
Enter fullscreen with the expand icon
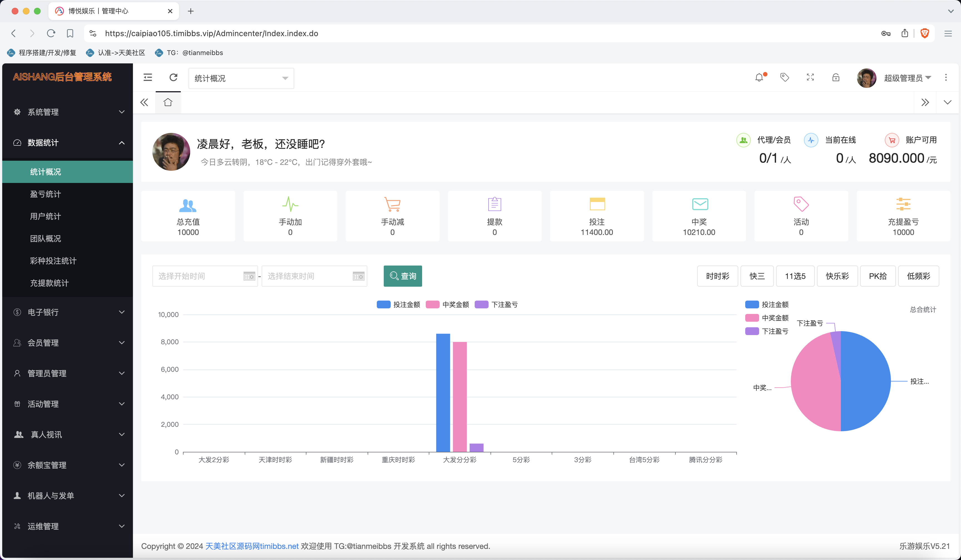(810, 77)
